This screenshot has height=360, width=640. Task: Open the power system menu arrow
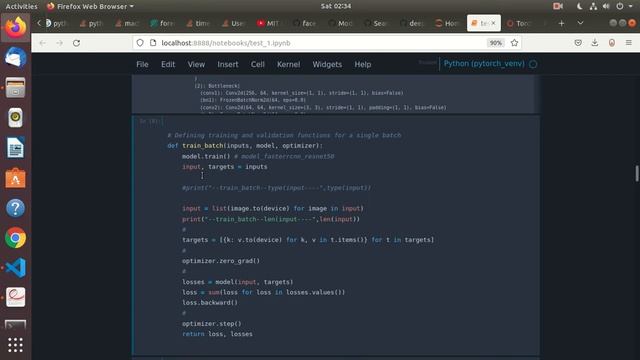pos(631,6)
